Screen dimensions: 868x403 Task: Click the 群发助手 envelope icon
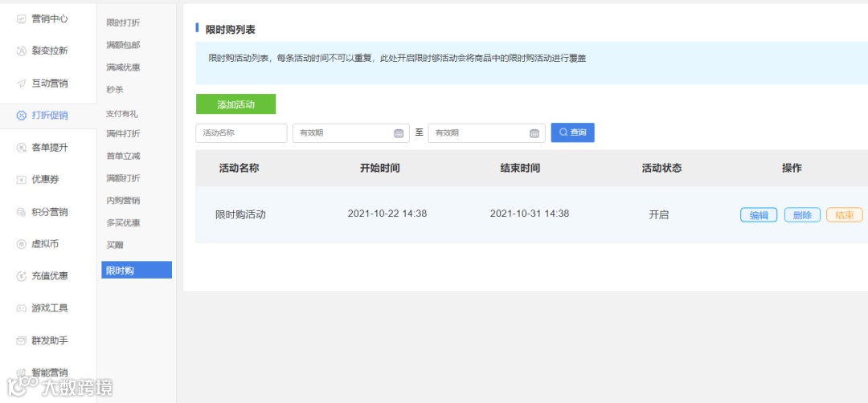22,340
